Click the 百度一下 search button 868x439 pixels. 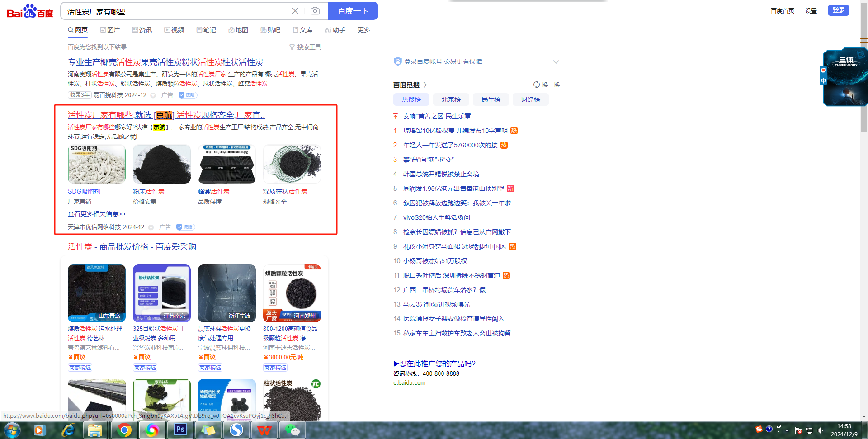(x=353, y=11)
